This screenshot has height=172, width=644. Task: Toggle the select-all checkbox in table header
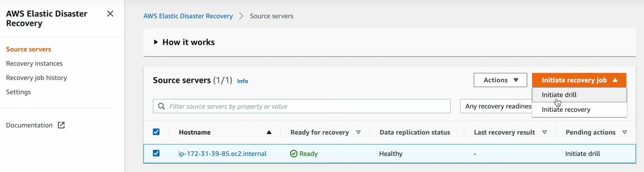(156, 132)
